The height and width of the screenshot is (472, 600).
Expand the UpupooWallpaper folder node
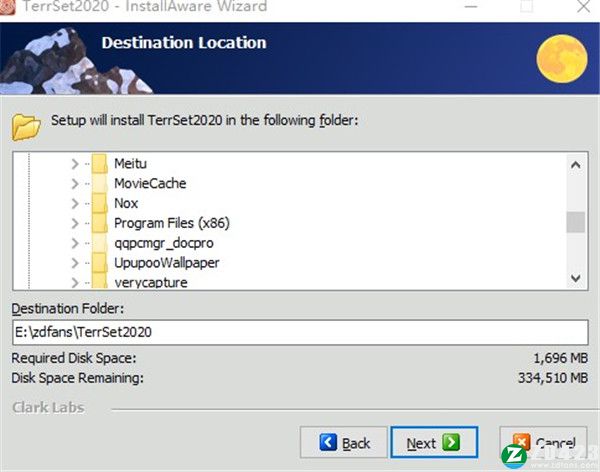pos(75,263)
